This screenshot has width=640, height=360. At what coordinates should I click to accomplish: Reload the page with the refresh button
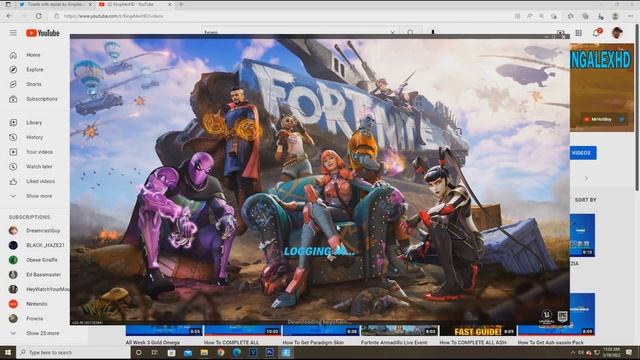(39, 16)
